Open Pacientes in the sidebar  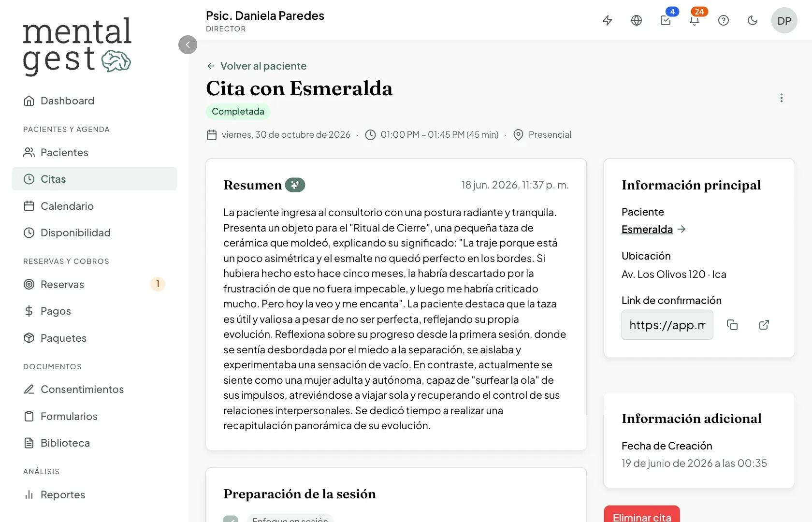point(94,152)
